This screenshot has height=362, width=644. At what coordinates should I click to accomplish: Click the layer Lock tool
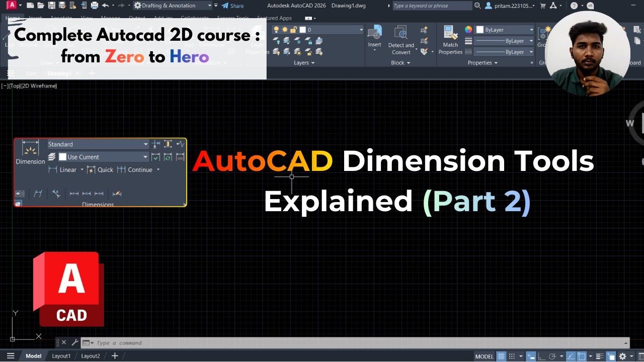coord(309,41)
